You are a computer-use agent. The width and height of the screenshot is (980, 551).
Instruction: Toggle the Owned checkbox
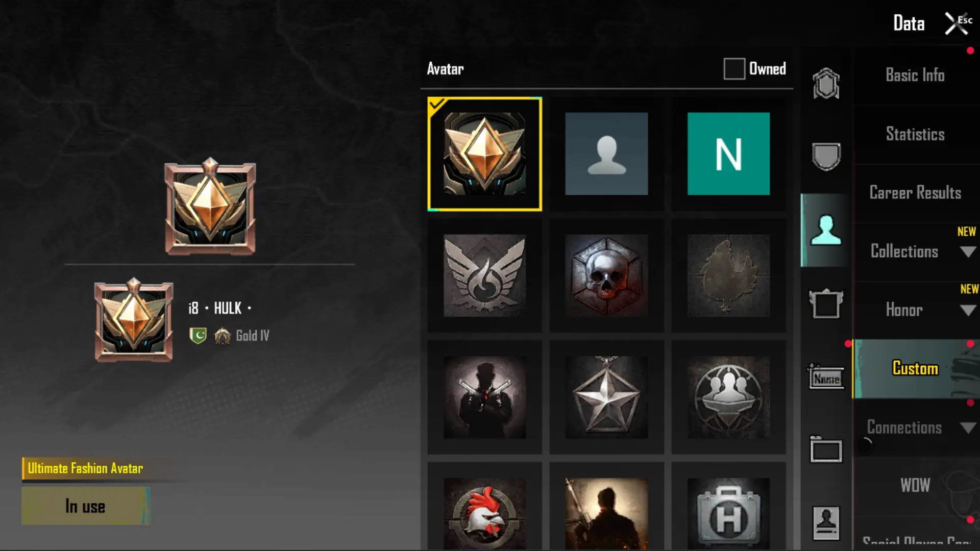coord(734,69)
